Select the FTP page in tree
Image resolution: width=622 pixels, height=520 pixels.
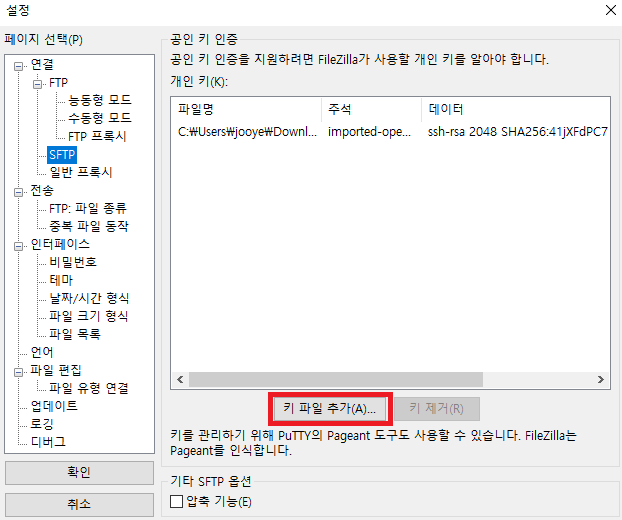pyautogui.click(x=58, y=83)
